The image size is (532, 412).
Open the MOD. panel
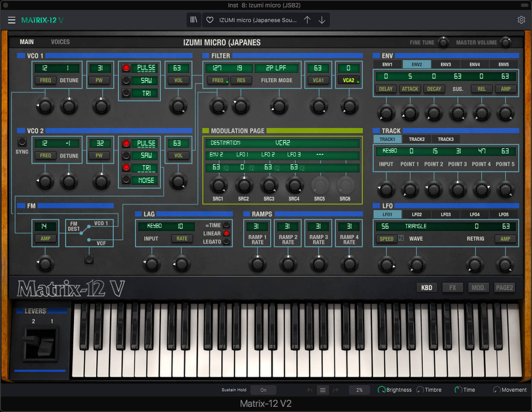pos(478,287)
